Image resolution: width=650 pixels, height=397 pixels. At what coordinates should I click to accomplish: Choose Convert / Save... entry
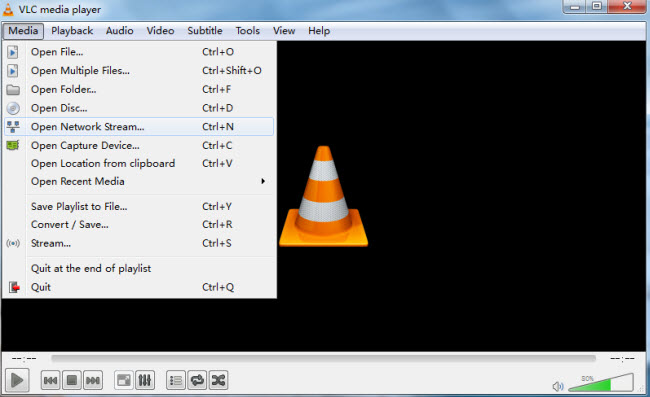click(x=139, y=225)
